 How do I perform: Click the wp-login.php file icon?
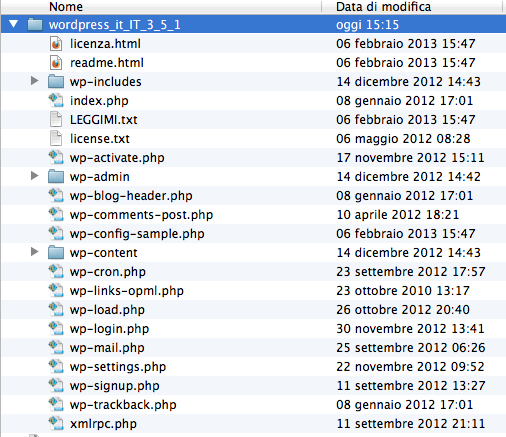56,328
